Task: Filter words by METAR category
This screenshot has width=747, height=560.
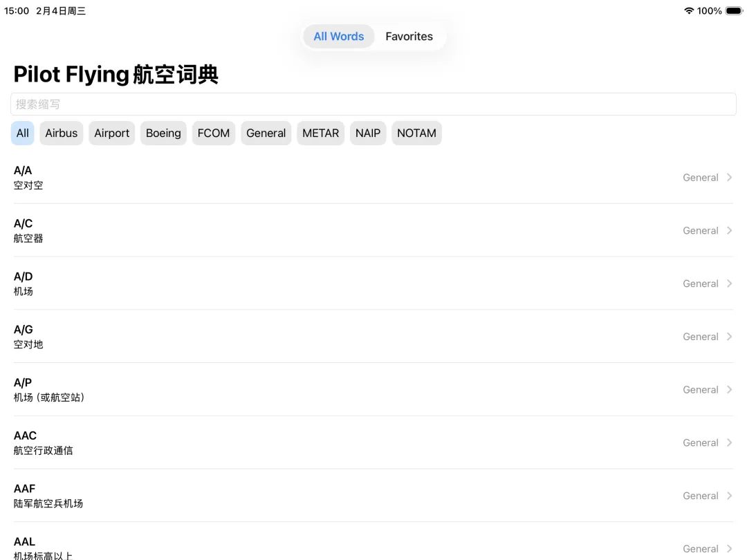Action: (321, 133)
